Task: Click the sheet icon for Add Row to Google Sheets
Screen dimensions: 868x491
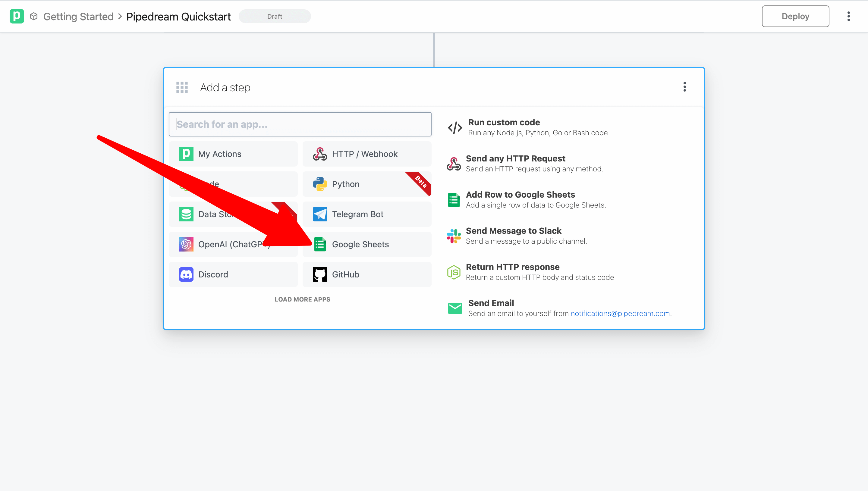Action: click(454, 199)
